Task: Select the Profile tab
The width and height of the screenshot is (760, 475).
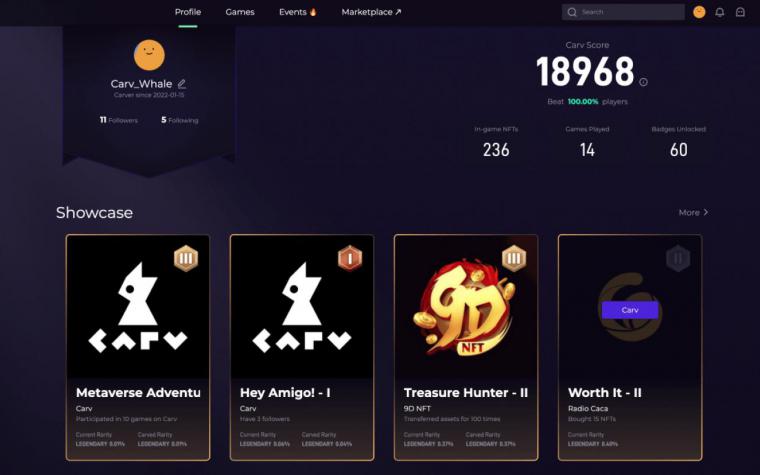Action: (188, 12)
